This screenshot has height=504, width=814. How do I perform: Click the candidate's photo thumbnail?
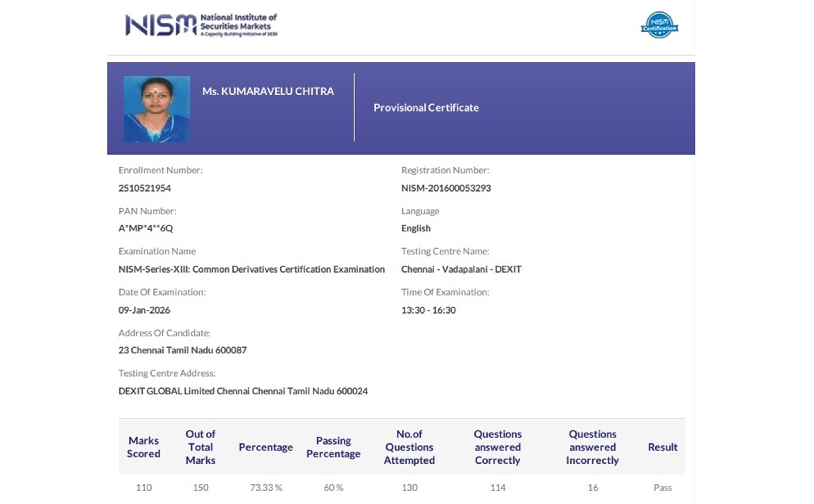pos(156,109)
